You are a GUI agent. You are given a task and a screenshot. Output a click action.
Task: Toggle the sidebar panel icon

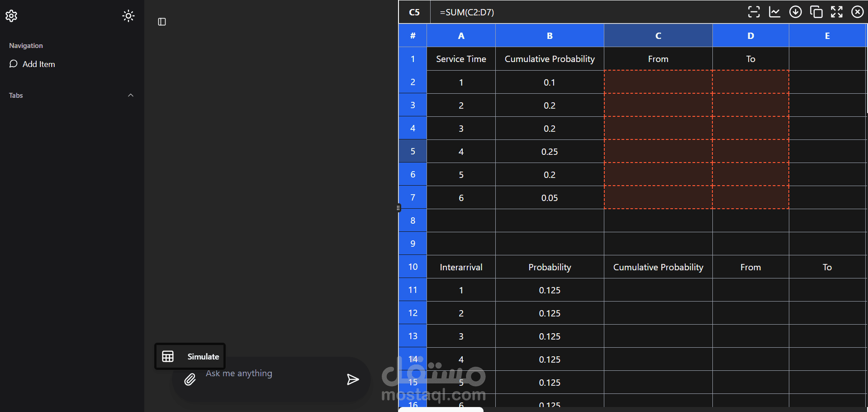pyautogui.click(x=162, y=22)
